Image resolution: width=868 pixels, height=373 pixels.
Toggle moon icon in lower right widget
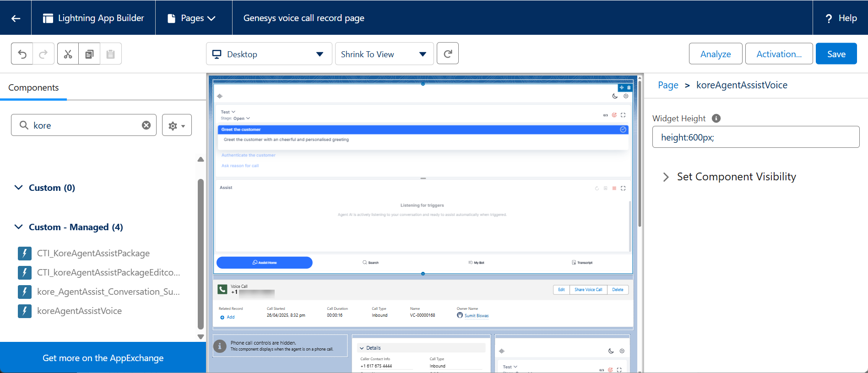(611, 351)
